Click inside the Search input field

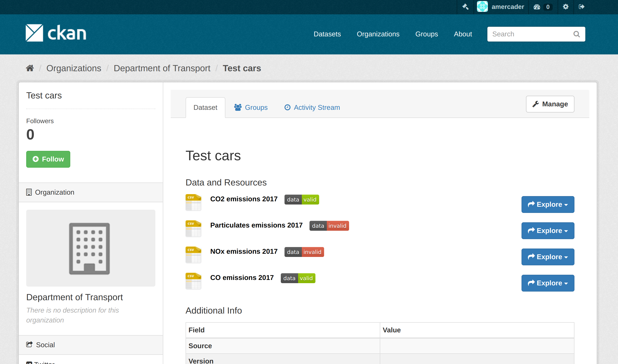524,34
